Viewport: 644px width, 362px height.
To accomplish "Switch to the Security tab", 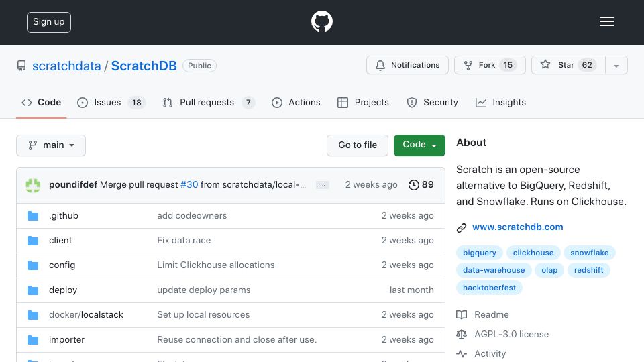I will (432, 102).
